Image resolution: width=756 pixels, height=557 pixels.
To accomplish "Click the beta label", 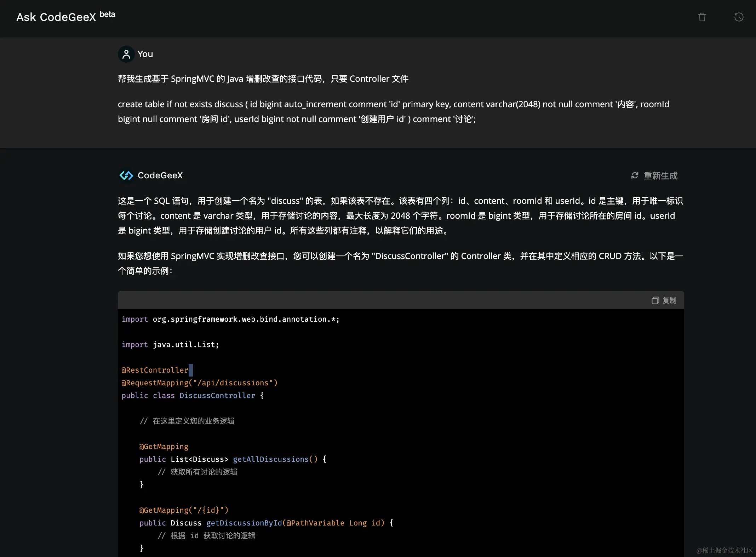I will (108, 15).
